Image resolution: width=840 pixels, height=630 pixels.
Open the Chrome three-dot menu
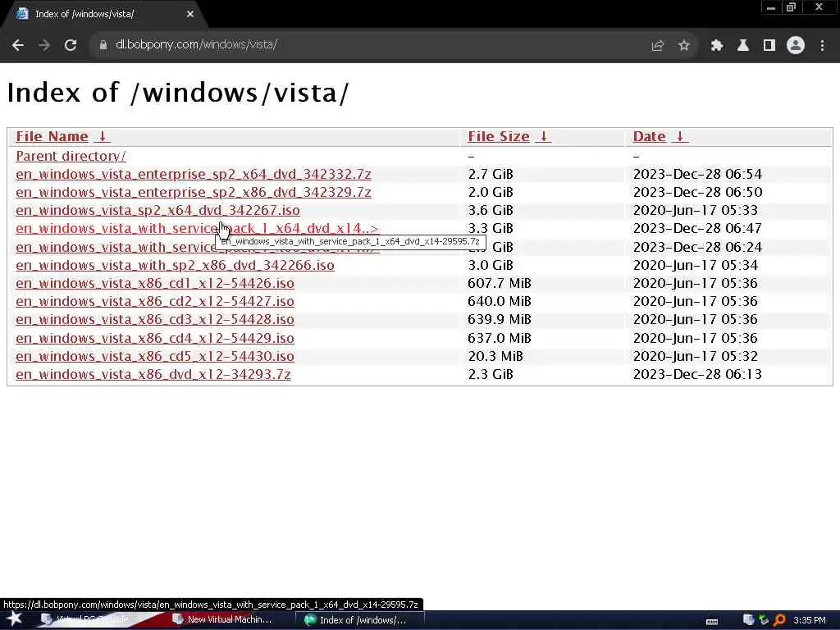822,46
